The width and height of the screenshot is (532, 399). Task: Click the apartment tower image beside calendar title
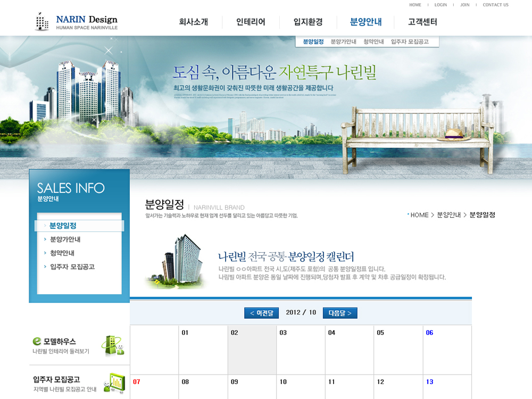pyautogui.click(x=174, y=261)
